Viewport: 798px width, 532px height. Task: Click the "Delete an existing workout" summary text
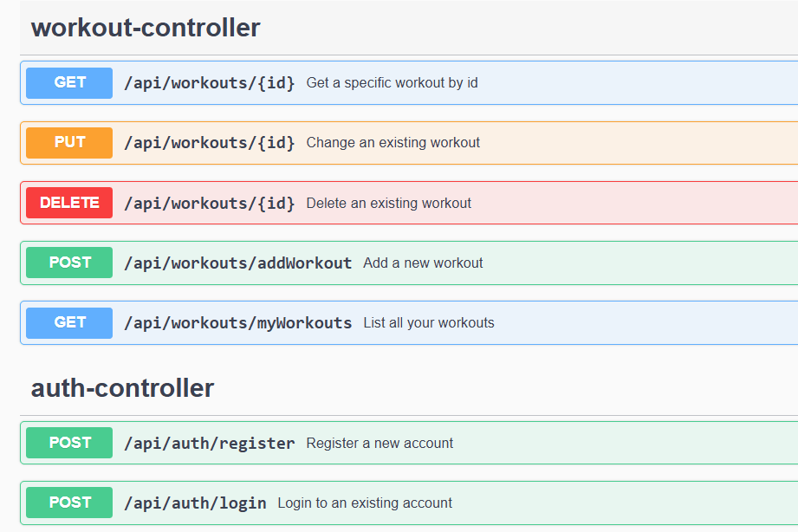click(389, 203)
